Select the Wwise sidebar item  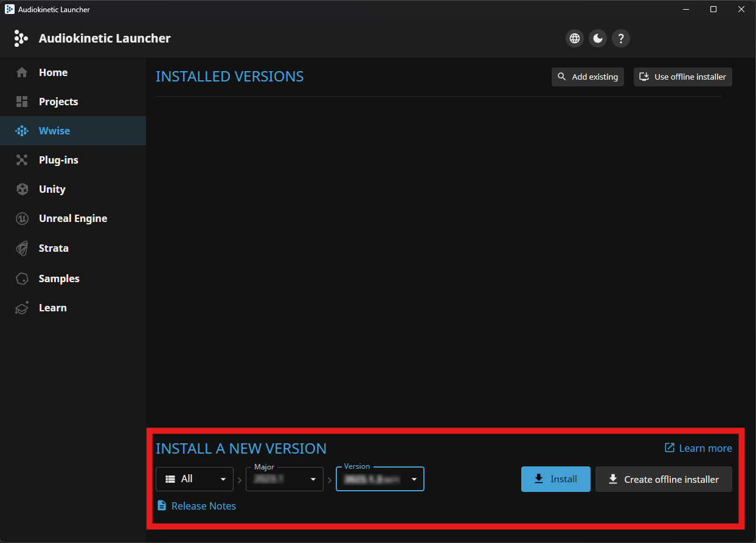tap(73, 131)
